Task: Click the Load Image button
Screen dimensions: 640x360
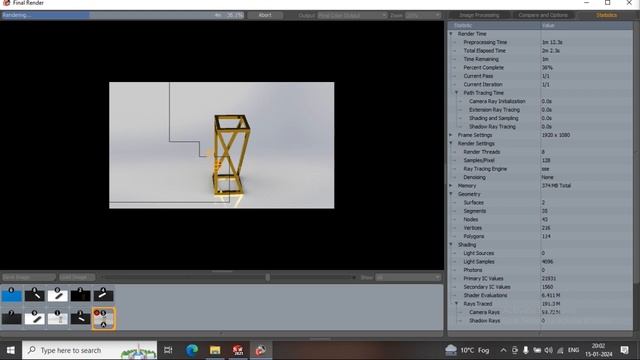Action: click(77, 277)
